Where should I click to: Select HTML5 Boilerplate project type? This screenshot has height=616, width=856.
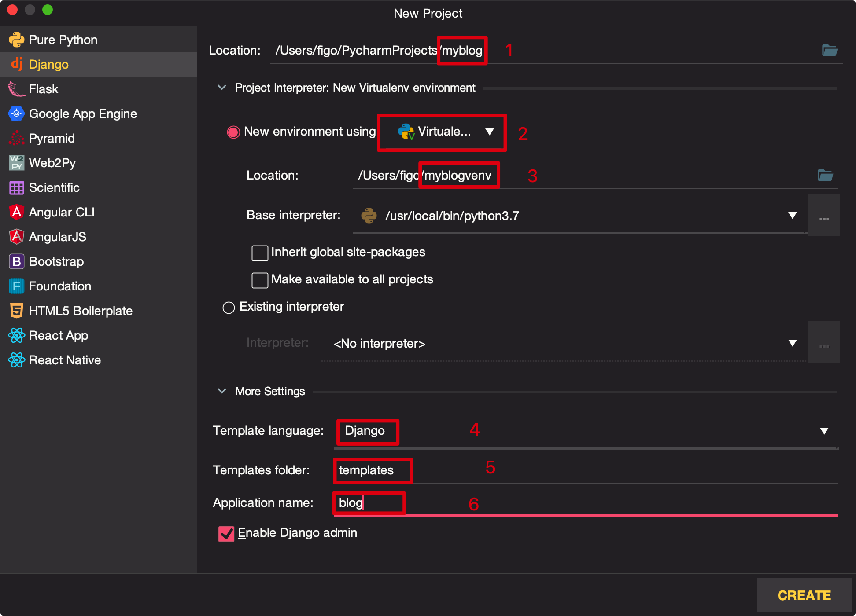point(99,311)
